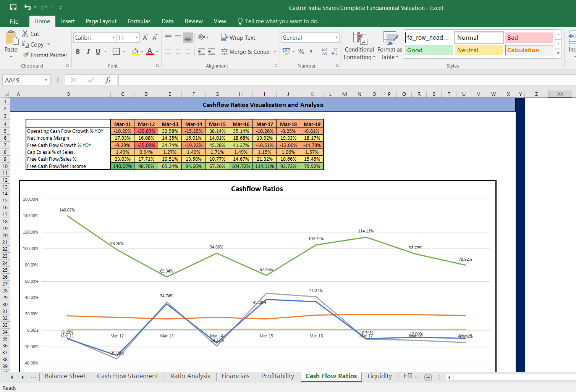Apply the Good cell style
This screenshot has width=576, height=392.
[x=429, y=50]
